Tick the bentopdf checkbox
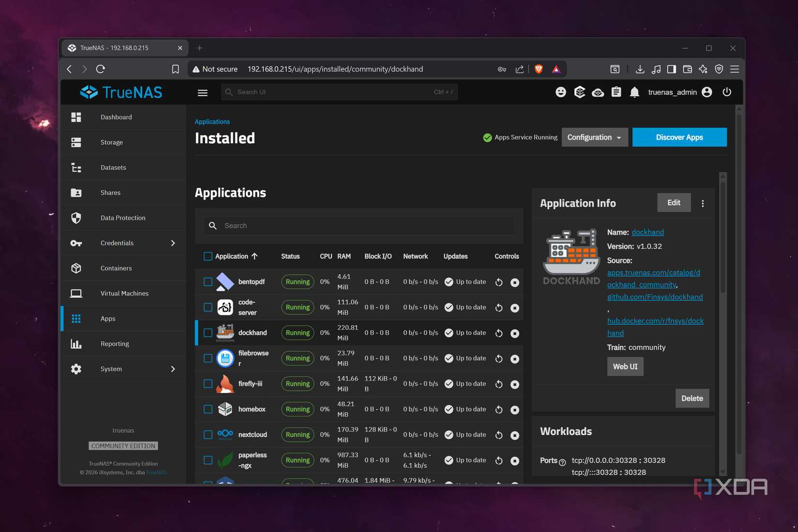798x532 pixels. pos(208,282)
